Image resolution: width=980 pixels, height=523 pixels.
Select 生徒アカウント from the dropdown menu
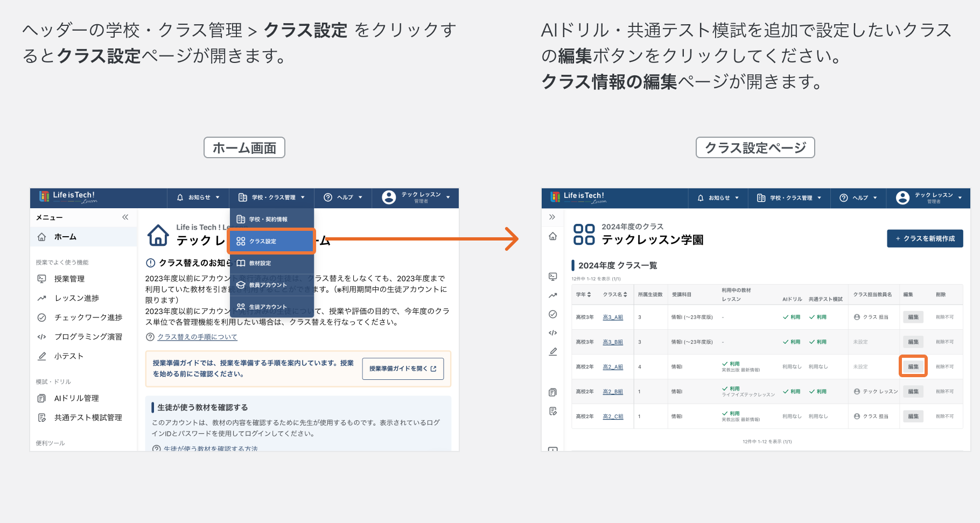pos(272,307)
